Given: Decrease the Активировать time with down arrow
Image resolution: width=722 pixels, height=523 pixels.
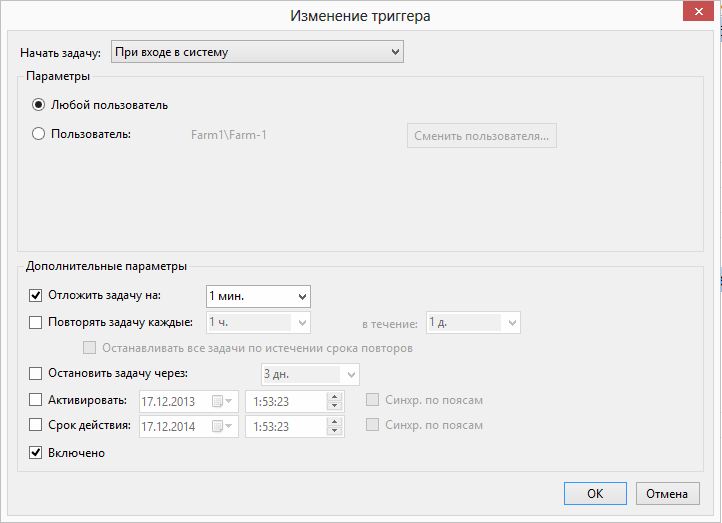Looking at the screenshot, I should (335, 406).
